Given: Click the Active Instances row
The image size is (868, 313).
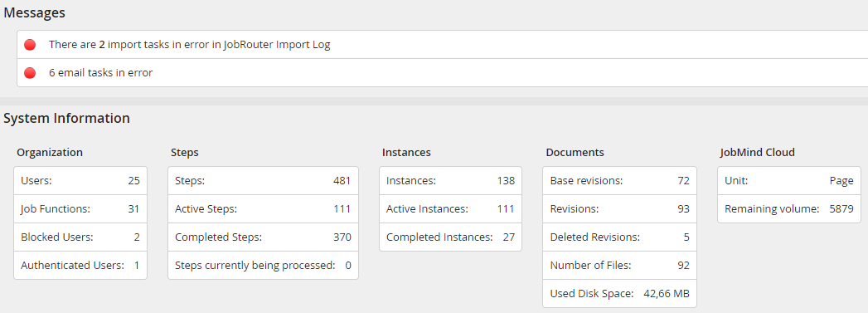Looking at the screenshot, I should coord(451,209).
